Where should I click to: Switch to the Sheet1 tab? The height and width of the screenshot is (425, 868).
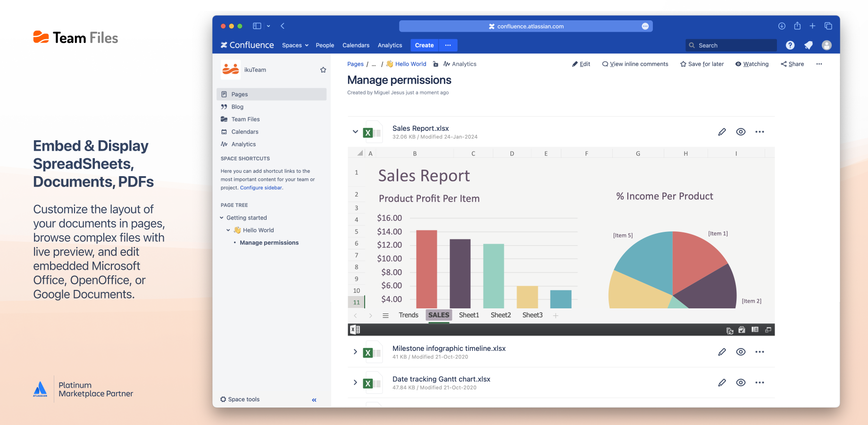(x=469, y=315)
